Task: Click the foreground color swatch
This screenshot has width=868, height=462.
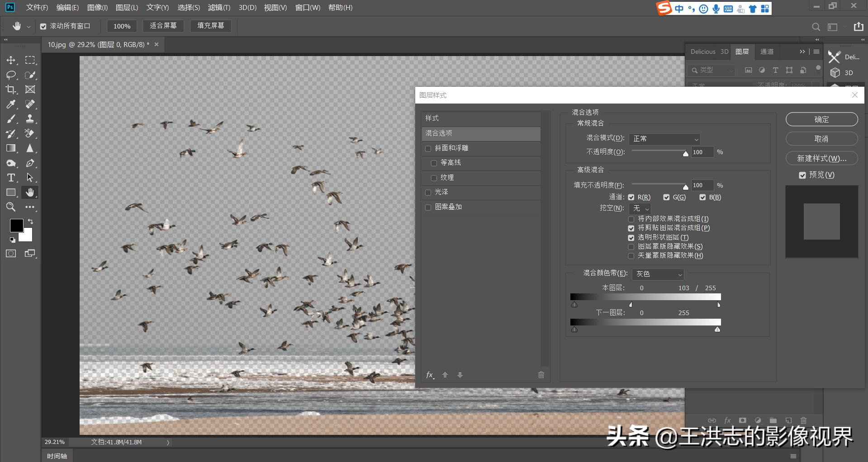Action: (17, 225)
